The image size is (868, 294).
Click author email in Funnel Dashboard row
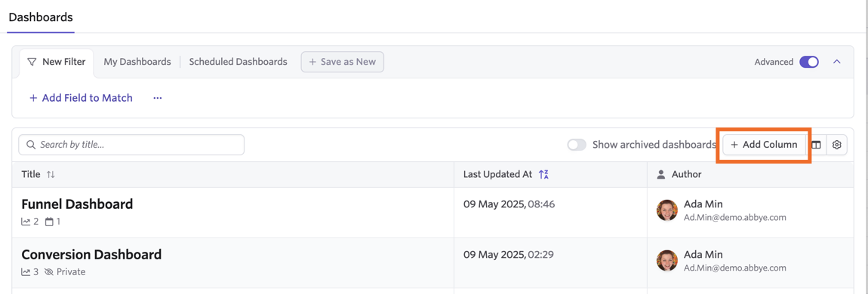(x=735, y=217)
